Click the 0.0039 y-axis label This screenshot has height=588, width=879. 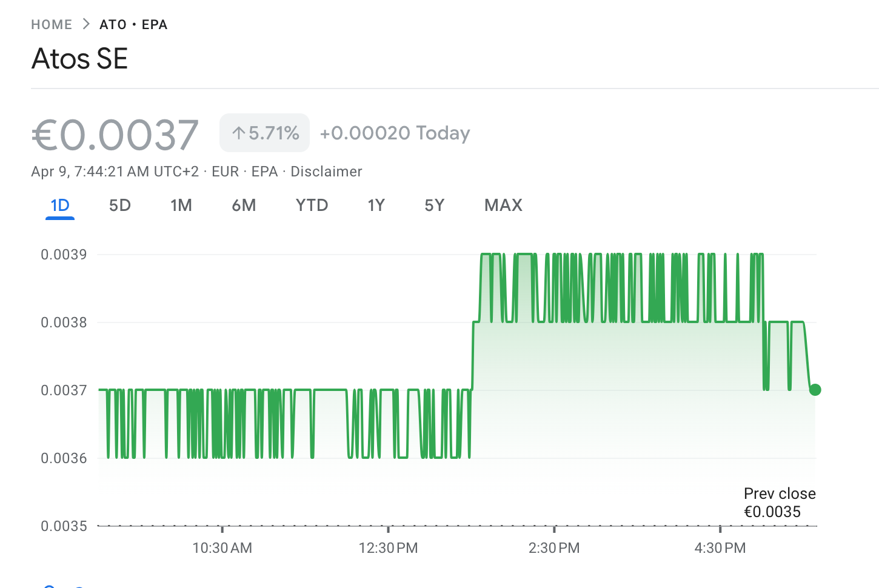click(64, 255)
